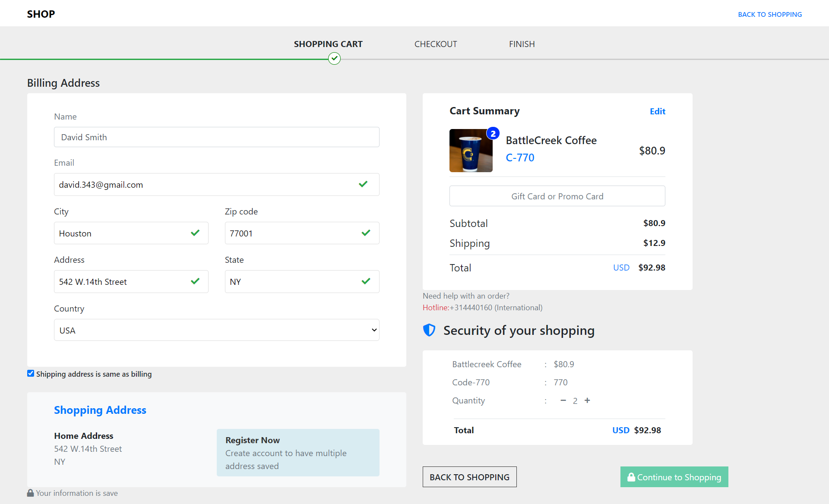Viewport: 829px width, 504px height.
Task: Click the cart quantity badge showing 2
Action: (493, 133)
